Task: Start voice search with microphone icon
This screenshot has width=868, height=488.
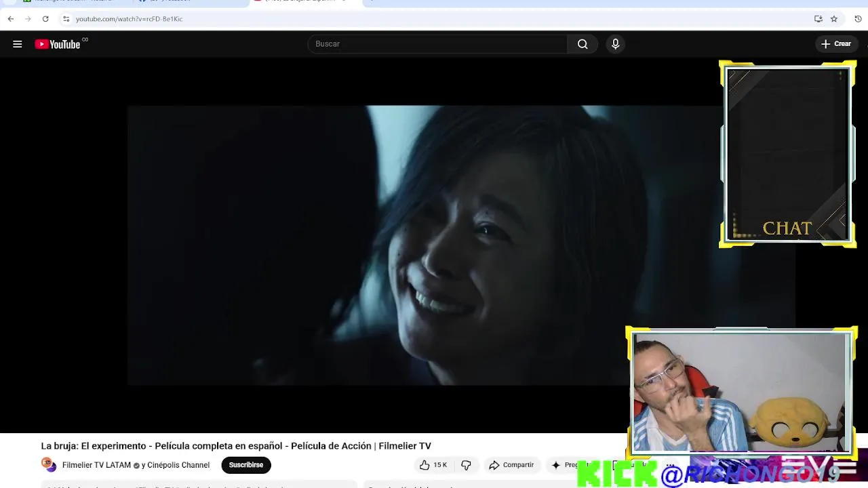Action: pyautogui.click(x=615, y=44)
